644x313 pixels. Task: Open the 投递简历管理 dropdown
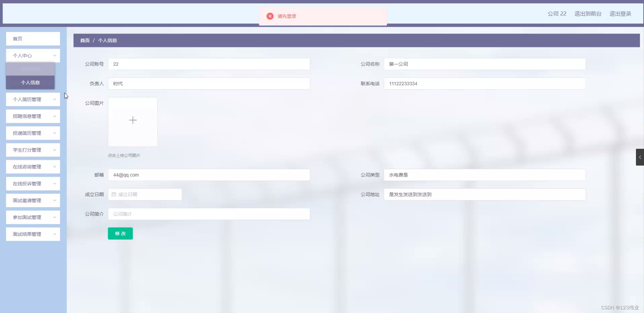(x=33, y=133)
